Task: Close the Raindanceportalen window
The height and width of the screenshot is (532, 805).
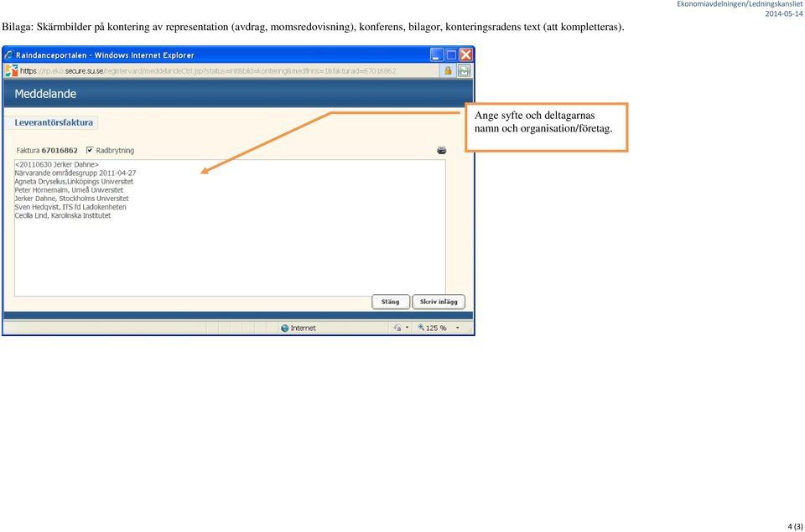Action: (x=465, y=55)
